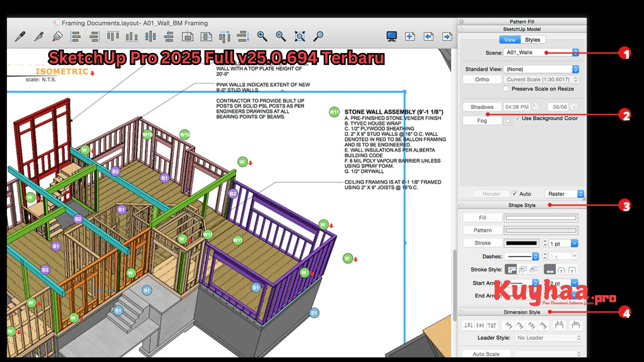644x362 pixels.
Task: Uncheck Use Background Color
Action: (518, 118)
